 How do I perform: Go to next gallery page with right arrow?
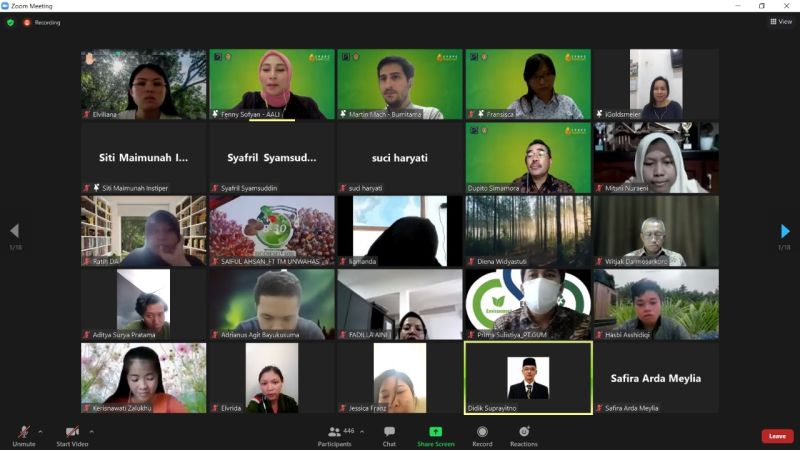tap(785, 231)
